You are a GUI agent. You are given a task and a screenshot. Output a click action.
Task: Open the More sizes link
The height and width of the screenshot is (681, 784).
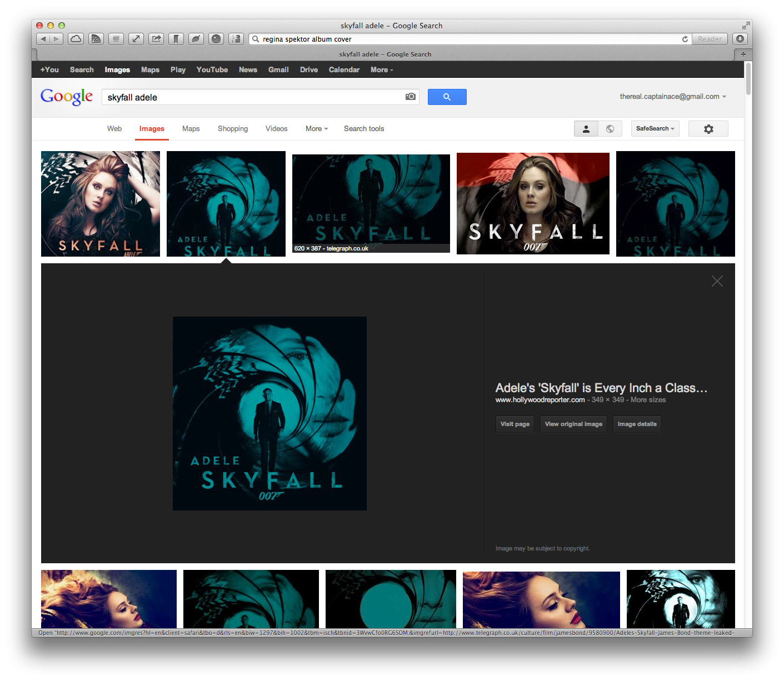pos(648,400)
